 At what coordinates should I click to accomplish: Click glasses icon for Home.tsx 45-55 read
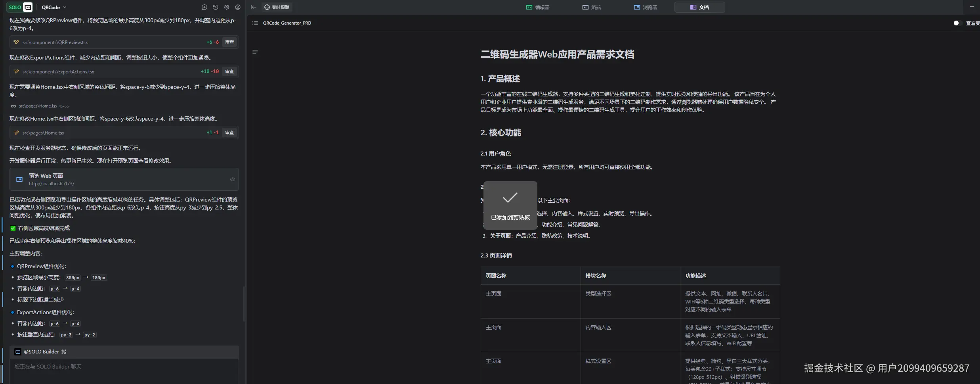tap(13, 106)
